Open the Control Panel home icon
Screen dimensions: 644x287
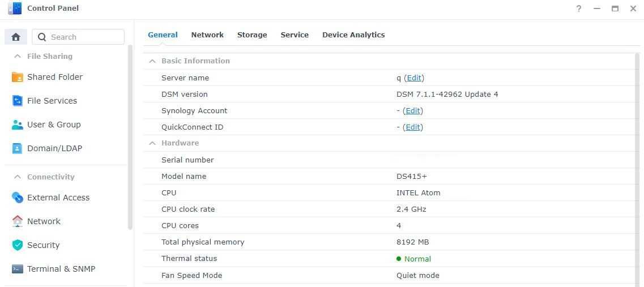[16, 37]
